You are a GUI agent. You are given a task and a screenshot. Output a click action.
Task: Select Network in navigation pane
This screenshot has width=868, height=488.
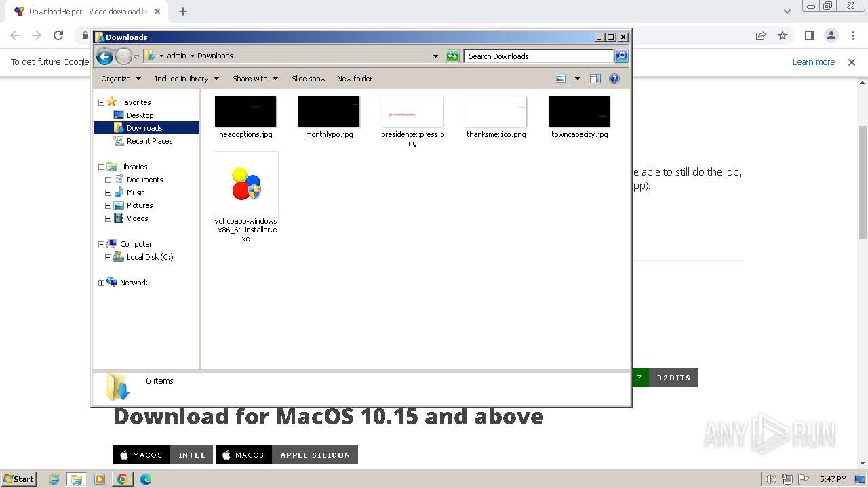(134, 283)
